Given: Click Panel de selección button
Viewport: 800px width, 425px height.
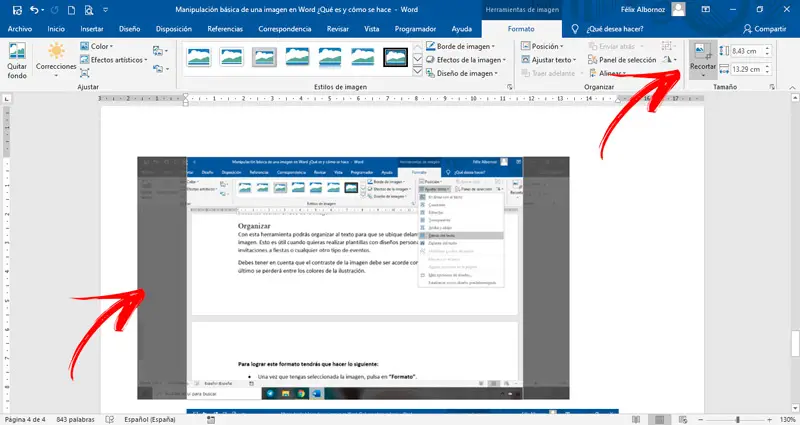Looking at the screenshot, I should pos(622,60).
